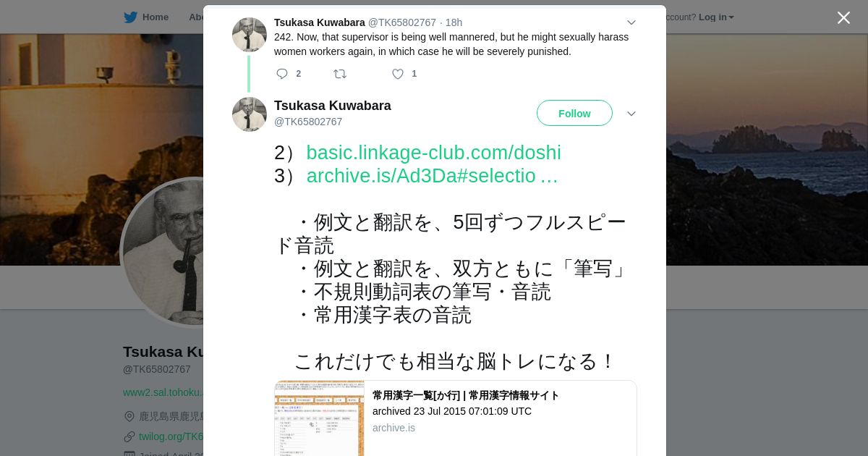Open the basic.linkage-club.com/doshi link
Screen dimensions: 868x456
pos(433,153)
